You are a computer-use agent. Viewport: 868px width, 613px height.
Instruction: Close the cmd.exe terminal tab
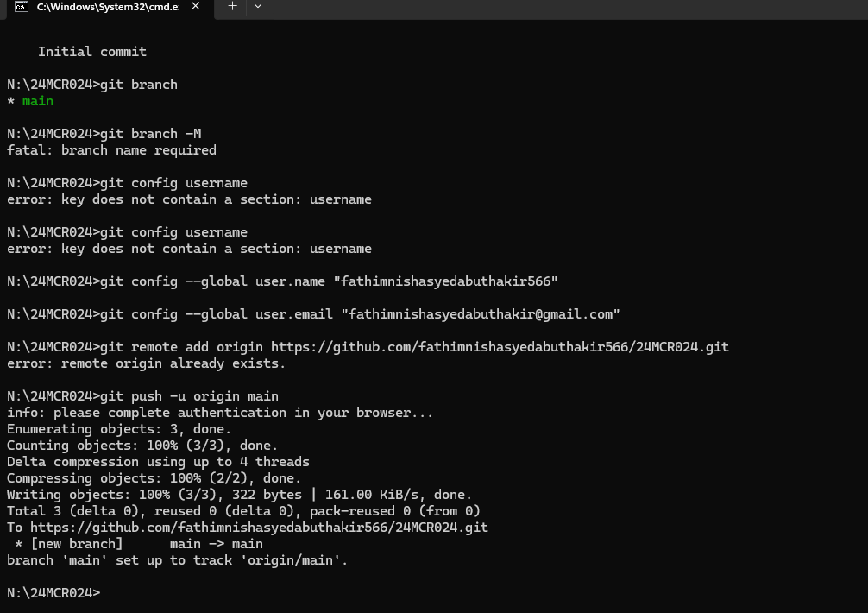pyautogui.click(x=195, y=6)
